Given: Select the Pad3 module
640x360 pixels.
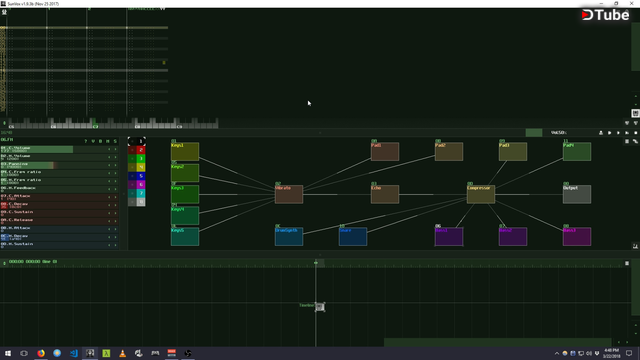Looking at the screenshot, I should pos(513,151).
